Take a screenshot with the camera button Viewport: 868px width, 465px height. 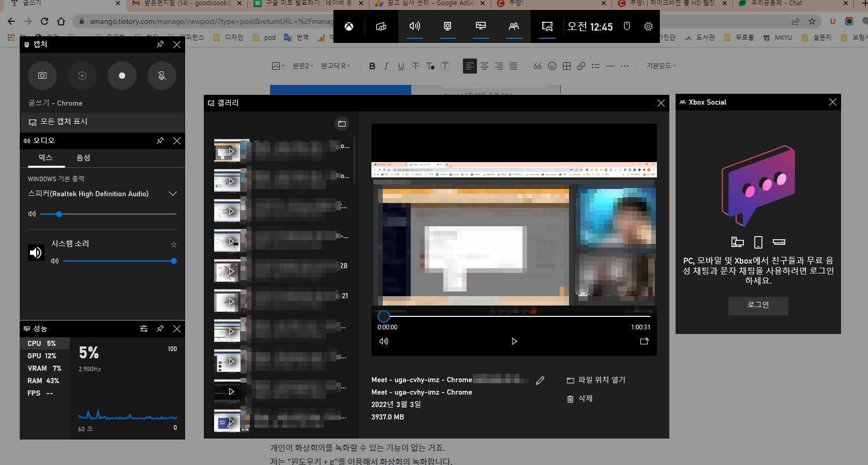[x=42, y=76]
